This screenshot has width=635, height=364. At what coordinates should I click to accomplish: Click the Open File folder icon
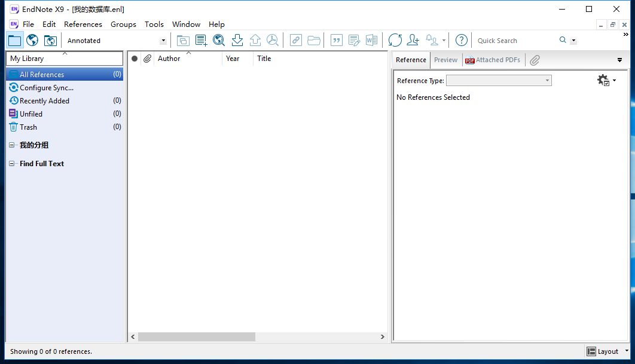click(314, 41)
